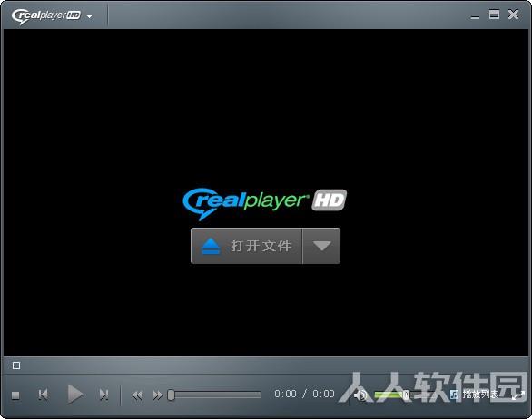Image resolution: width=532 pixels, height=419 pixels.
Task: Click the seek bar position handle
Action: (x=171, y=395)
